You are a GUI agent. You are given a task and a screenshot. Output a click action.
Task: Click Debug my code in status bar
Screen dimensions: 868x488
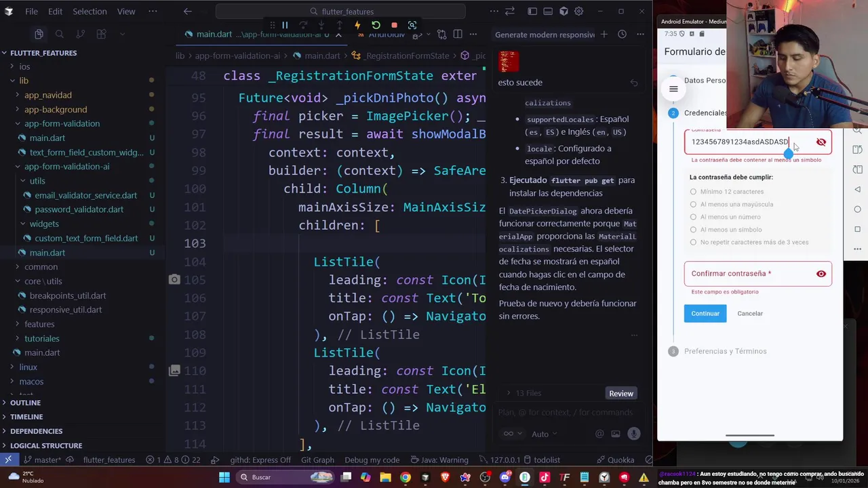tap(372, 460)
